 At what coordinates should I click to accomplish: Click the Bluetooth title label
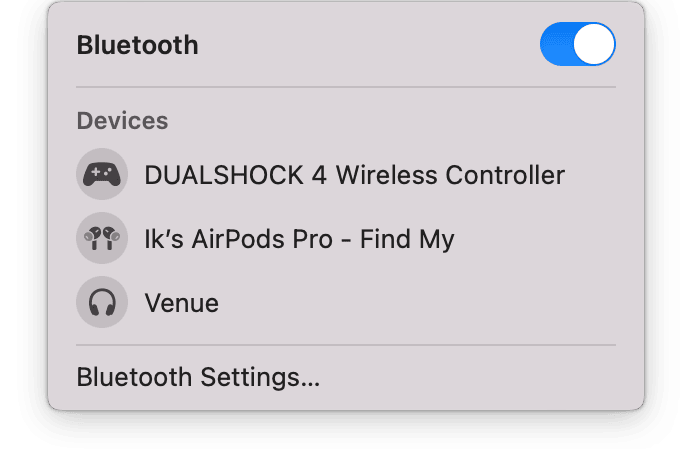point(138,45)
